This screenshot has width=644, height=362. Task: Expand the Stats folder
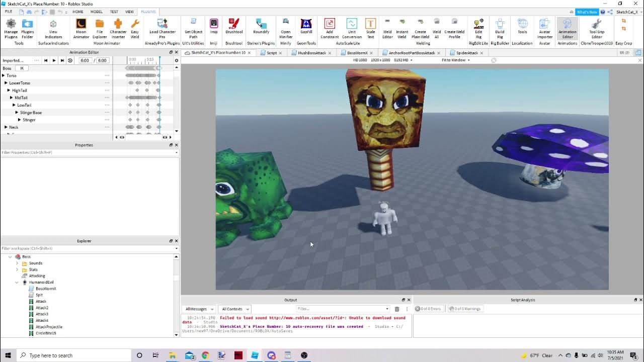click(17, 269)
